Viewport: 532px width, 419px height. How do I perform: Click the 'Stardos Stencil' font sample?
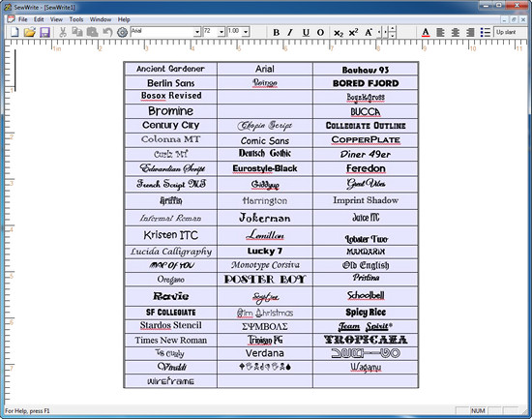pyautogui.click(x=170, y=325)
